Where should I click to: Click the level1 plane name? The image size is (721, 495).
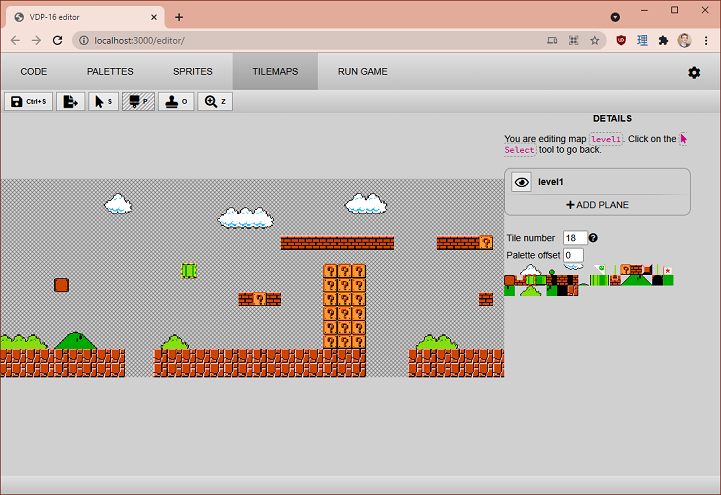point(550,182)
